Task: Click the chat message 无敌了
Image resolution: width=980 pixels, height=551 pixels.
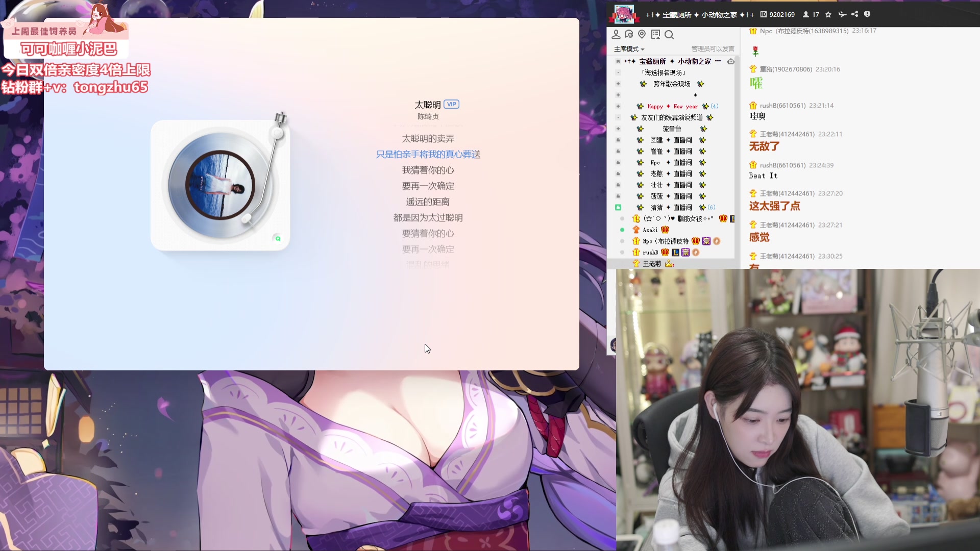Action: tap(764, 146)
